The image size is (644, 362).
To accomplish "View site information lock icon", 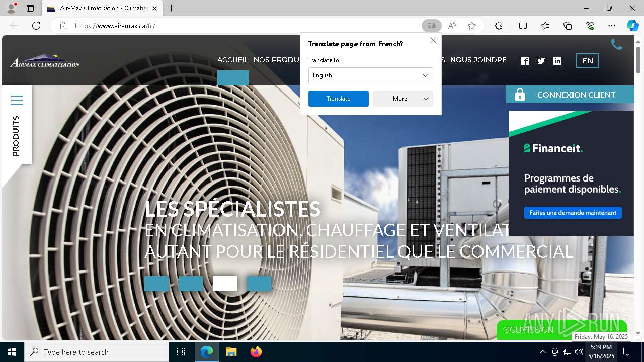I will [x=63, y=26].
